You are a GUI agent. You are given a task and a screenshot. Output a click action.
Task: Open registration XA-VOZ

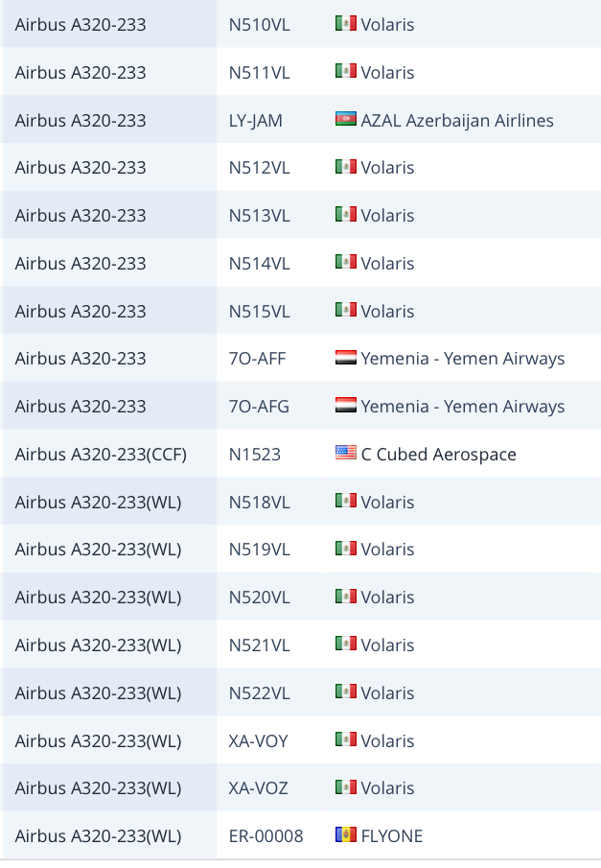[259, 788]
